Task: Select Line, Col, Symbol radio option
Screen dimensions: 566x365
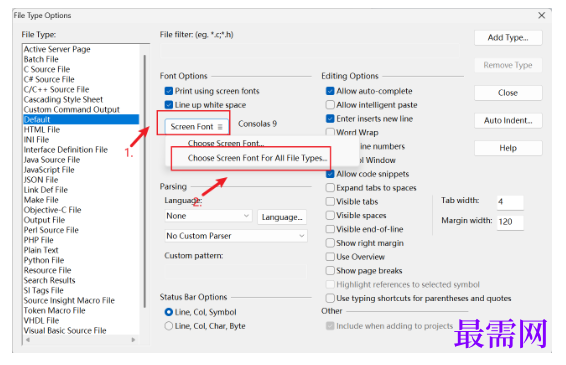Action: click(x=169, y=312)
